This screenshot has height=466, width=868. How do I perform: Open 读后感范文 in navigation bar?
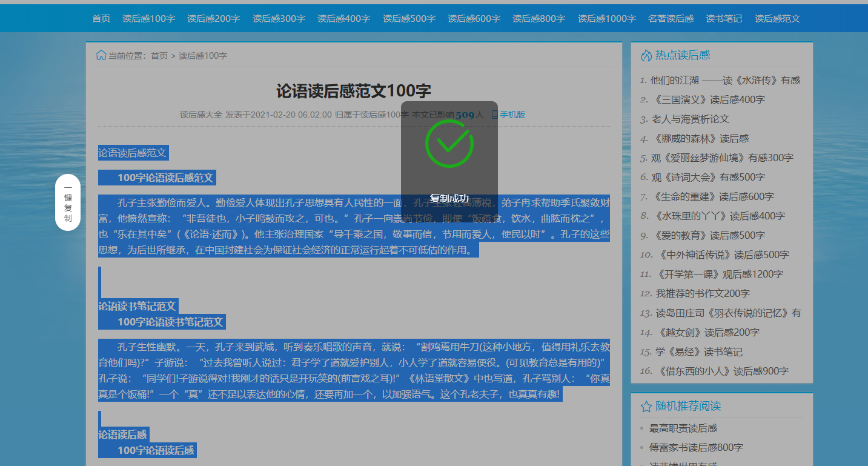(778, 19)
